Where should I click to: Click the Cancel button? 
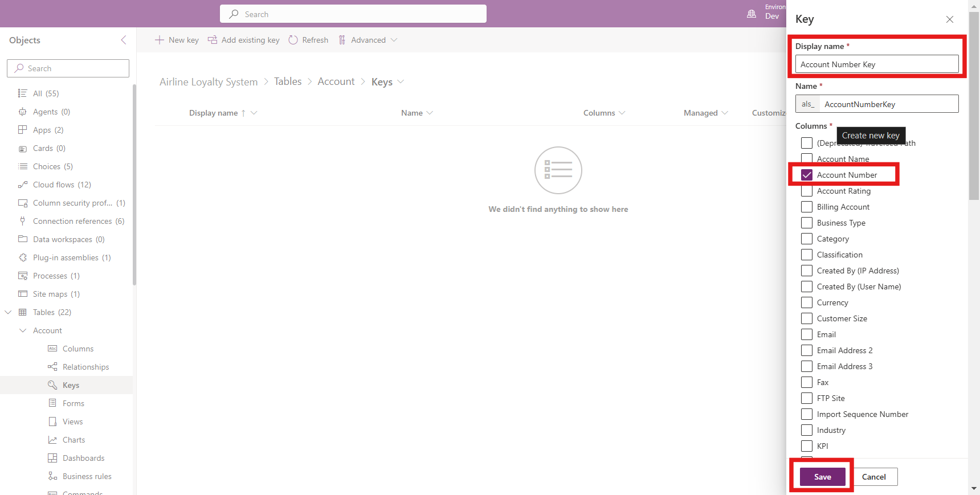pos(873,477)
